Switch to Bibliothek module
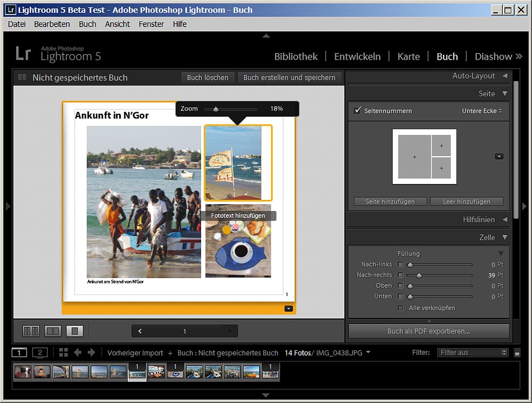 296,56
